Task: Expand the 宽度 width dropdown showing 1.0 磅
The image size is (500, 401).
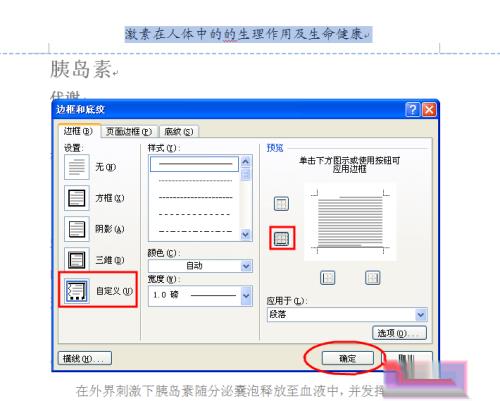Action: coord(200,295)
